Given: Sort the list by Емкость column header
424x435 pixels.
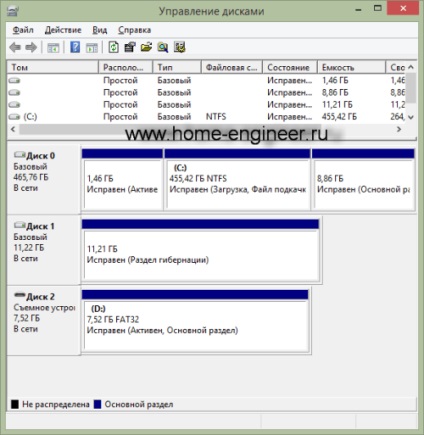Looking at the screenshot, I should tap(351, 67).
